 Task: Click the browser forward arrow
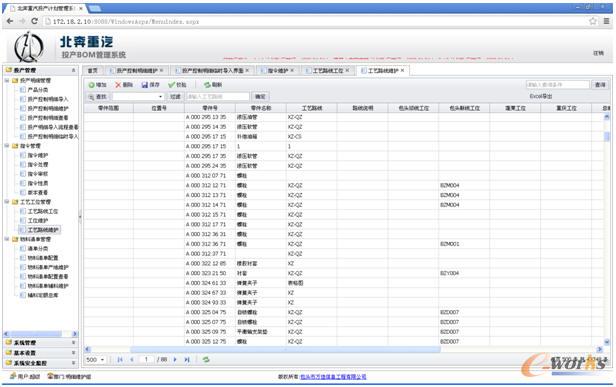pos(22,21)
